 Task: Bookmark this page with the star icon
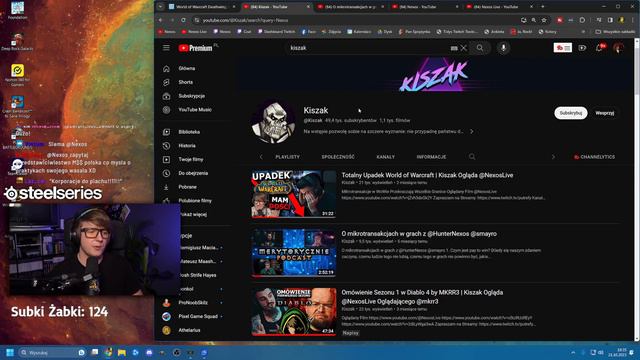[544, 20]
